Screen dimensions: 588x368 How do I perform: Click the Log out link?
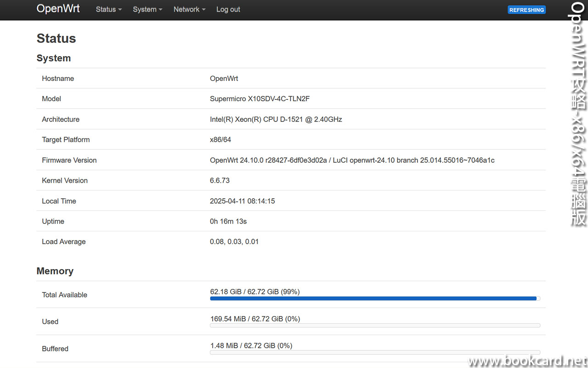pos(228,10)
